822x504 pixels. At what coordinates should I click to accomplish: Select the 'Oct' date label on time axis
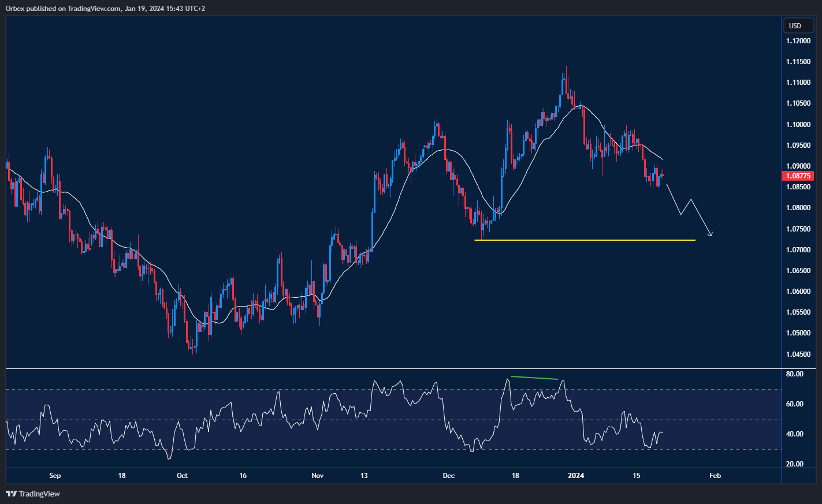coord(182,476)
